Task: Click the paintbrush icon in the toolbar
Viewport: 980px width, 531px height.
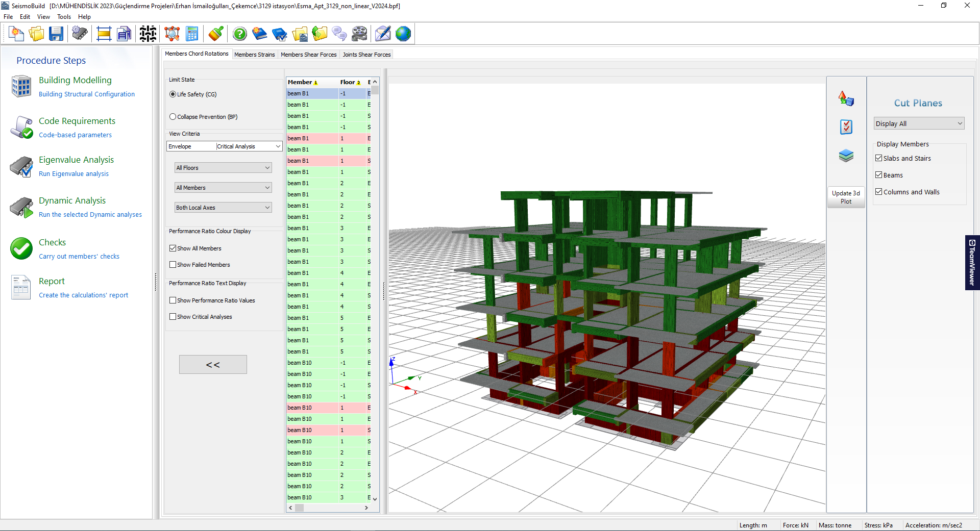Action: [216, 34]
